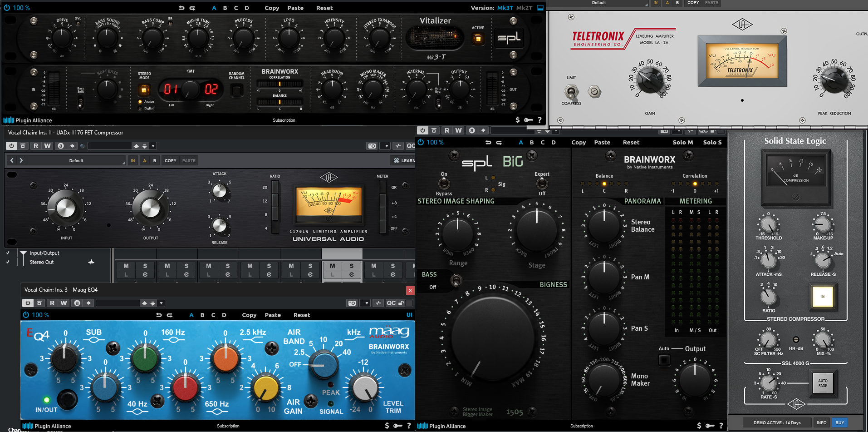Click the QC button on Maag EQ4 window

coord(391,303)
